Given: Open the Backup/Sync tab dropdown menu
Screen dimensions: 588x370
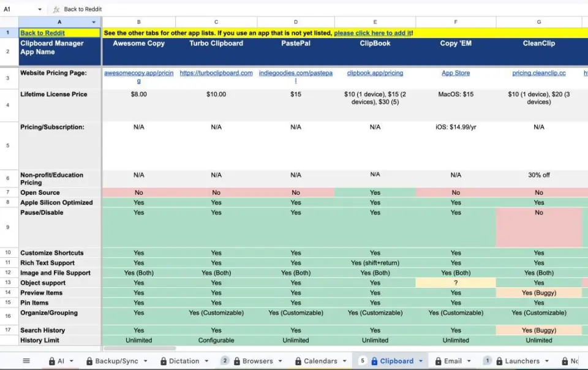Looking at the screenshot, I should [146, 361].
